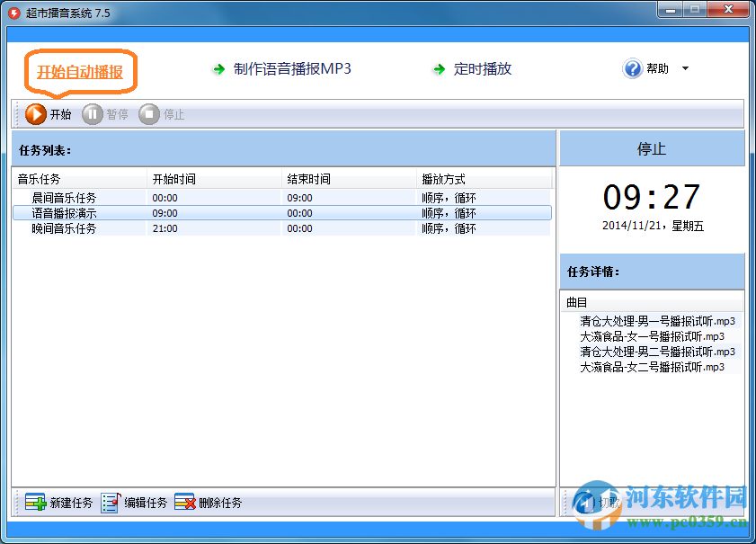Click the 删除任务 delete-task icon
This screenshot has height=544, width=756.
coord(185,503)
